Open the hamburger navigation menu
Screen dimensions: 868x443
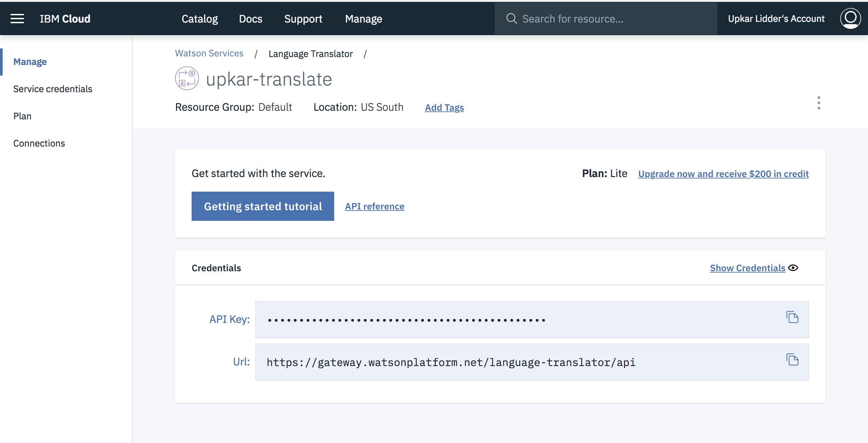(x=17, y=19)
